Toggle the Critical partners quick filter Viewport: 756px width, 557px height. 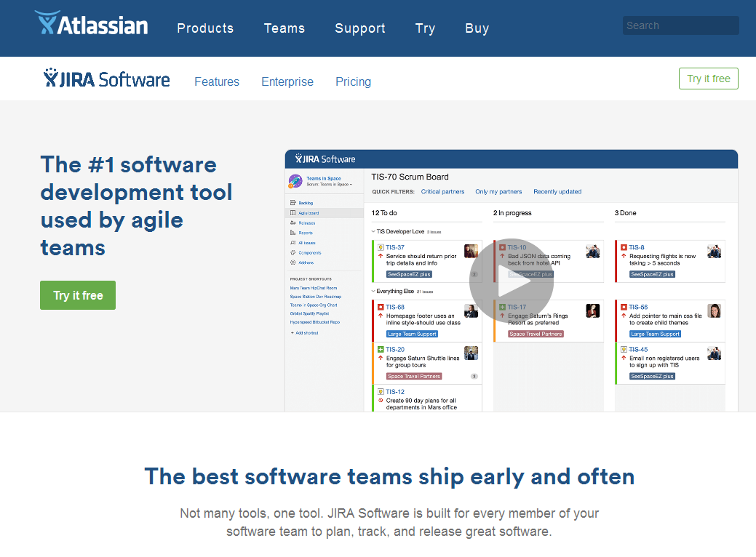pos(442,192)
